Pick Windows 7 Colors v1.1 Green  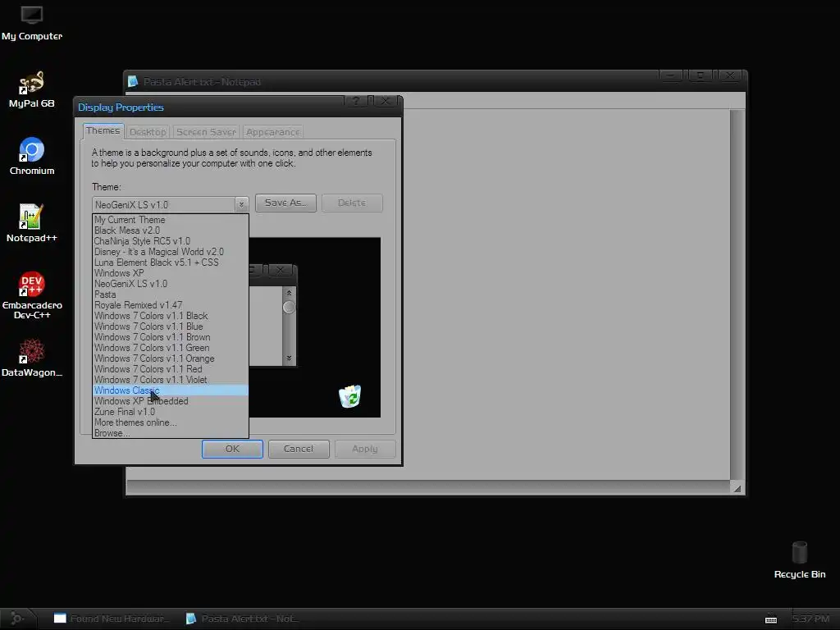[x=171, y=348]
